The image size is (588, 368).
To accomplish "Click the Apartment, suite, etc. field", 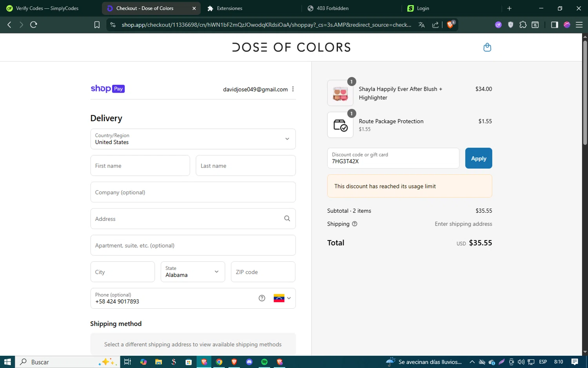I will tap(193, 245).
